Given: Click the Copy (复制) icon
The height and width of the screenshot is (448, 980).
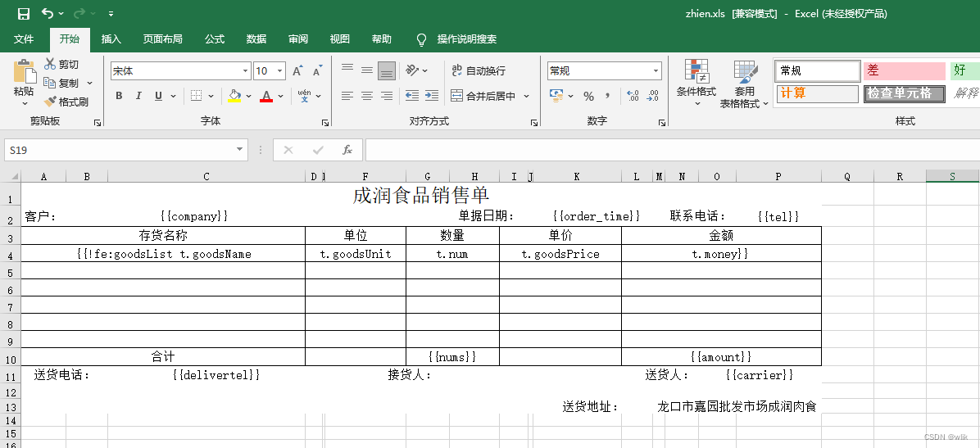Looking at the screenshot, I should click(x=50, y=83).
